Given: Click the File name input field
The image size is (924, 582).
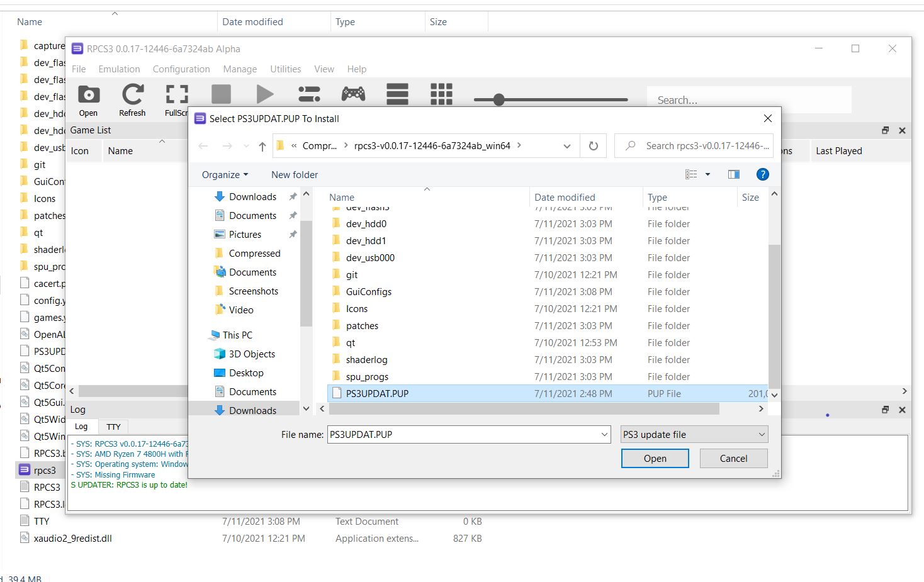Looking at the screenshot, I should point(463,434).
